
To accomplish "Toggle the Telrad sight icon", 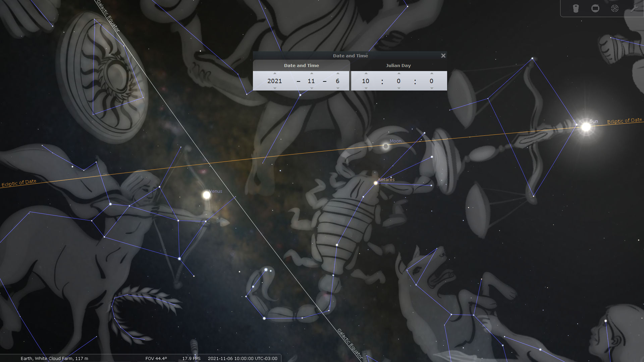I will pos(614,8).
